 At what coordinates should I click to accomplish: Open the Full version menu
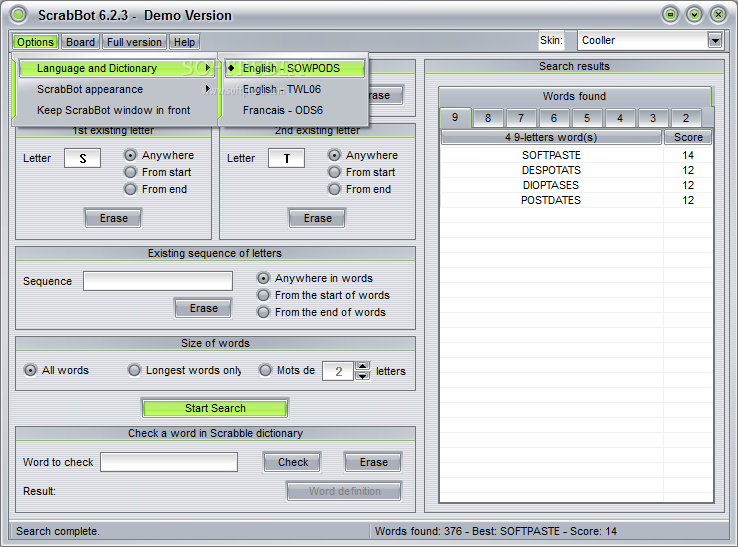(134, 42)
